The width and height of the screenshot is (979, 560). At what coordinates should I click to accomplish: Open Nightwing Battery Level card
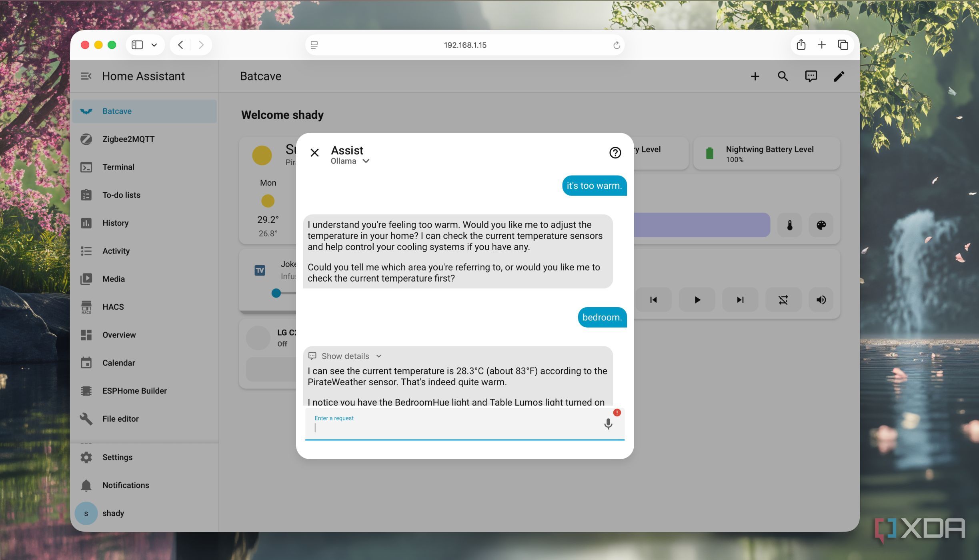767,154
